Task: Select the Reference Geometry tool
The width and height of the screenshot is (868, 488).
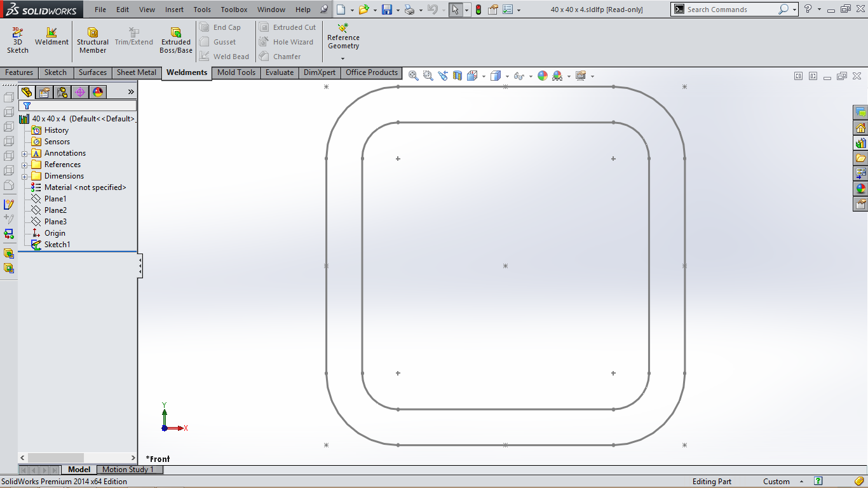Action: (343, 38)
